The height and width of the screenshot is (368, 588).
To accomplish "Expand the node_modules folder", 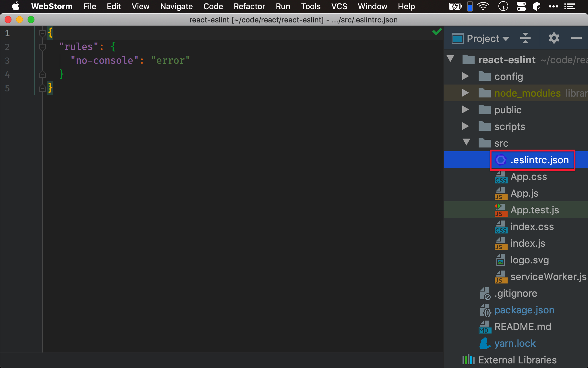I will point(465,93).
